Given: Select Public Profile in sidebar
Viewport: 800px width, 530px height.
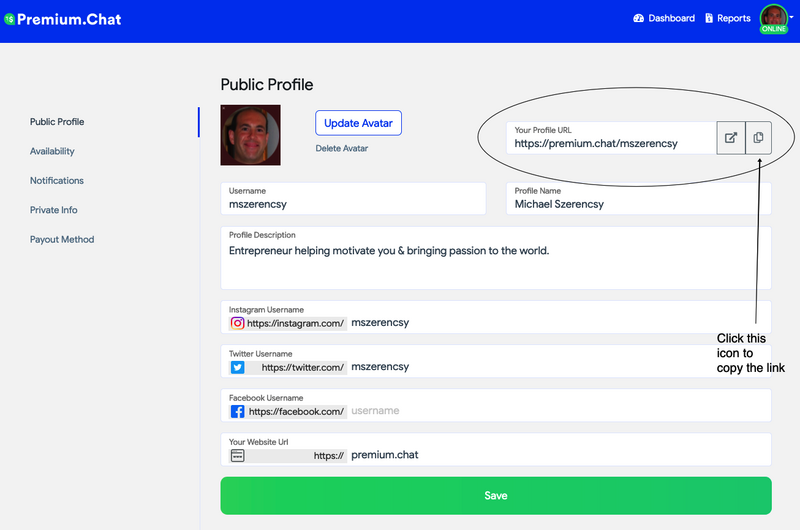Looking at the screenshot, I should (x=57, y=122).
